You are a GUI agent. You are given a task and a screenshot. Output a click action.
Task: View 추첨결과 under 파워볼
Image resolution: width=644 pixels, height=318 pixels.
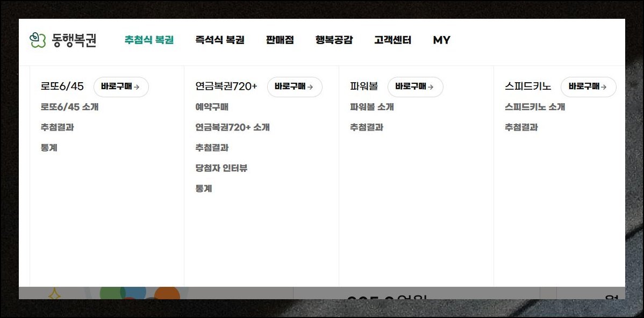click(367, 128)
